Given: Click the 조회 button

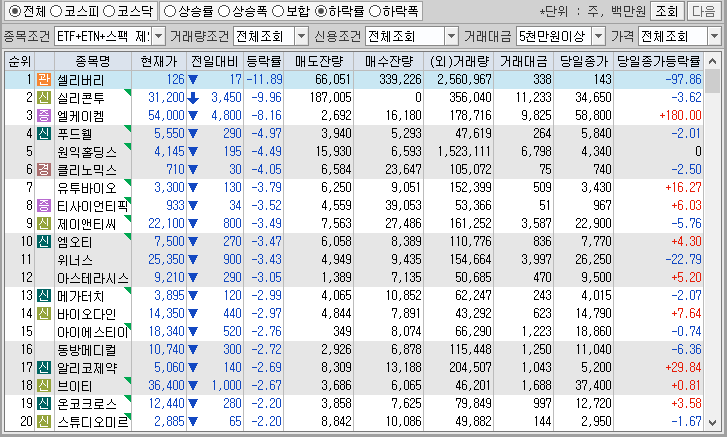Looking at the screenshot, I should pos(667,11).
